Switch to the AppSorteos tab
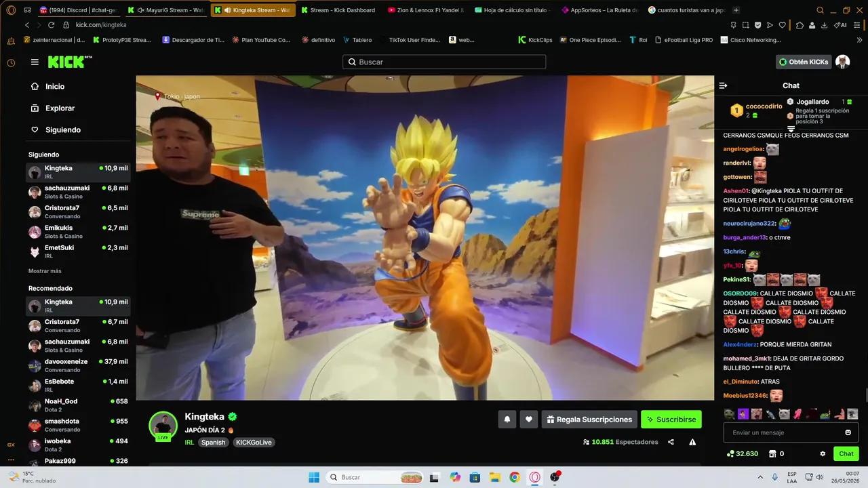Image resolution: width=868 pixels, height=488 pixels. (600, 10)
